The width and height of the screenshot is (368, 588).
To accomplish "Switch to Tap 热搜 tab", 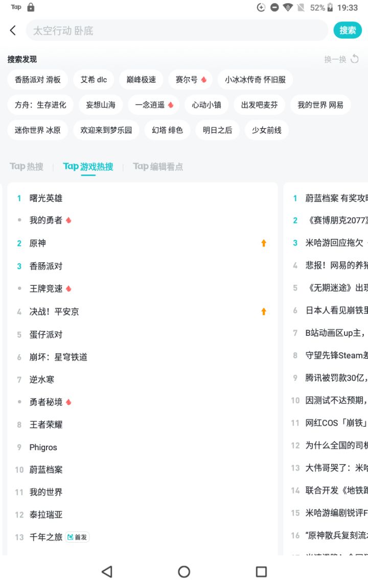I will (x=26, y=166).
